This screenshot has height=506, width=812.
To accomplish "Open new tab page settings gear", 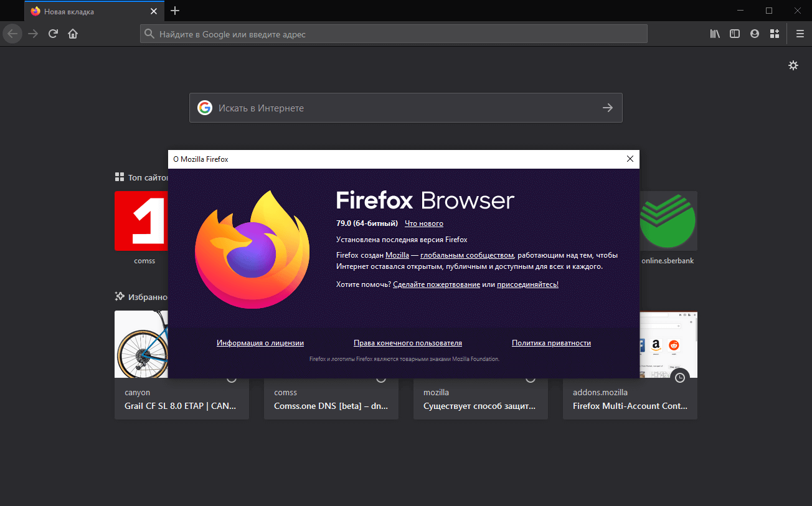I will tap(793, 65).
